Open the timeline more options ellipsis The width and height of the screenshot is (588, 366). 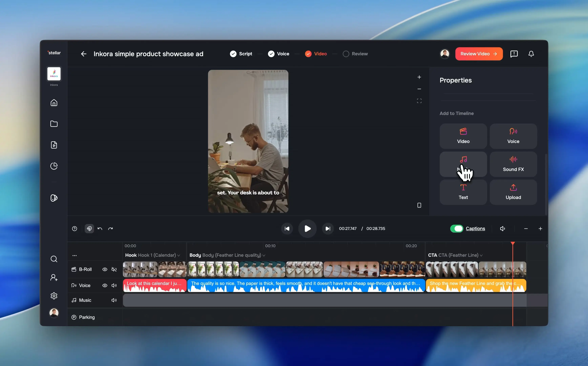[x=75, y=255]
